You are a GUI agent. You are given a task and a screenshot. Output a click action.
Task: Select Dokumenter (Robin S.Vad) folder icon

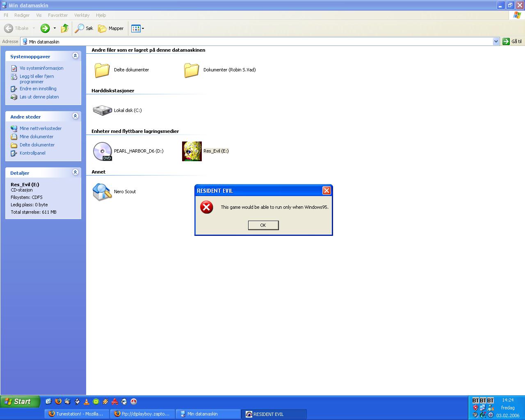(x=192, y=70)
